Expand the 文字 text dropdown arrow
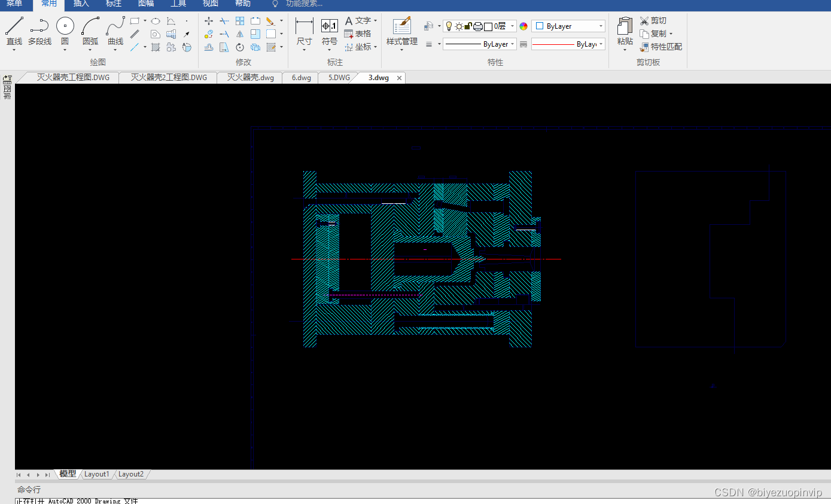 [376, 21]
